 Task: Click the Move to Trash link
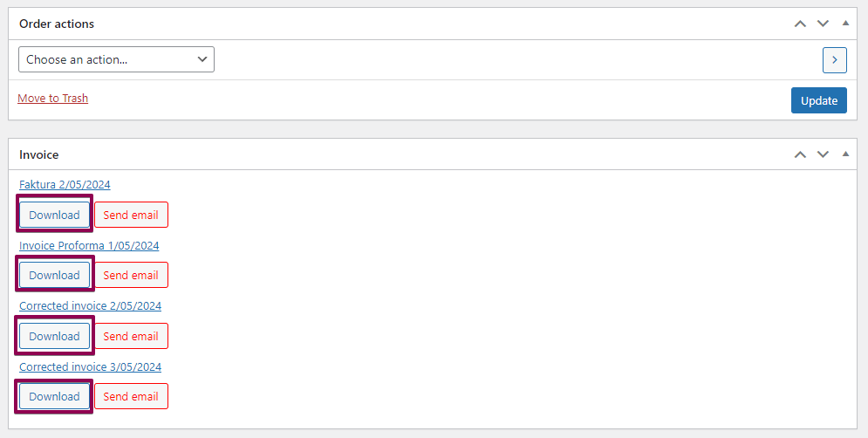[x=53, y=99]
